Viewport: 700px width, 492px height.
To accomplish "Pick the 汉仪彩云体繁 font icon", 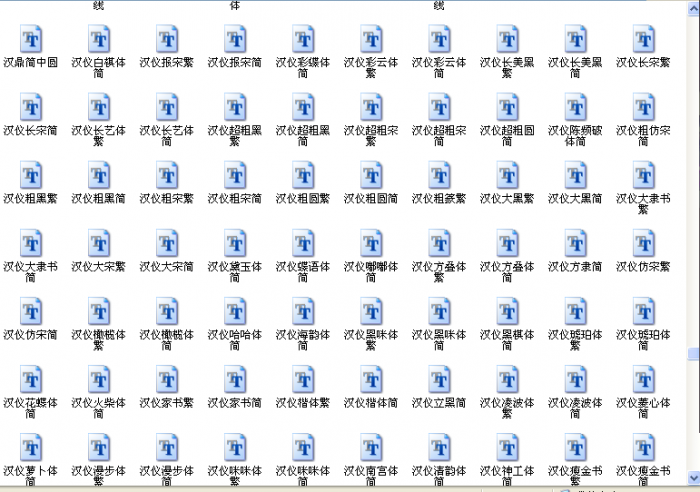I will point(371,39).
